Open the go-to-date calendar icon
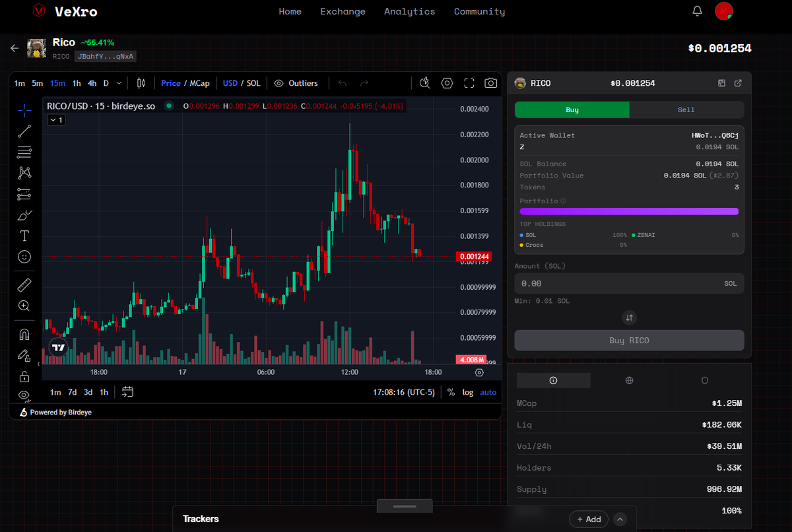Viewport: 792px width, 532px height. click(127, 392)
